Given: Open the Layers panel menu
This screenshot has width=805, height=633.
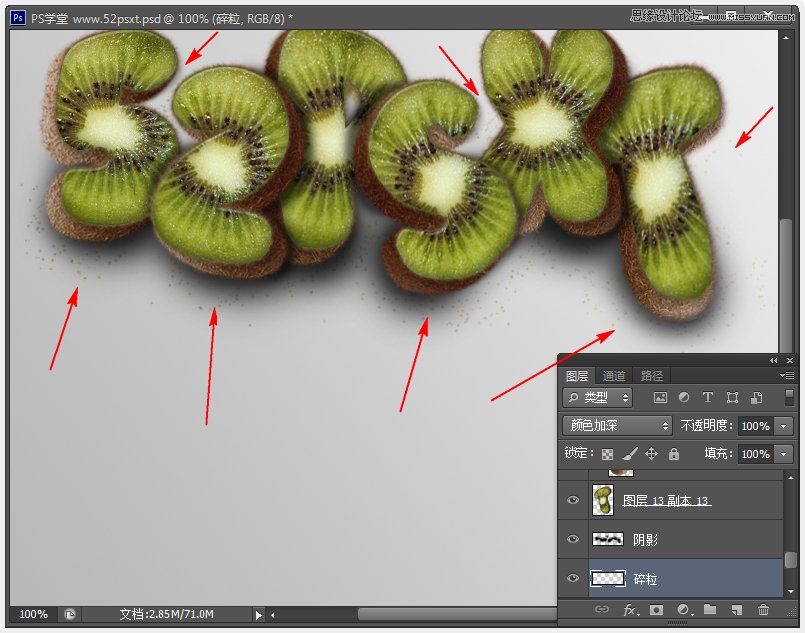Looking at the screenshot, I should (x=789, y=375).
